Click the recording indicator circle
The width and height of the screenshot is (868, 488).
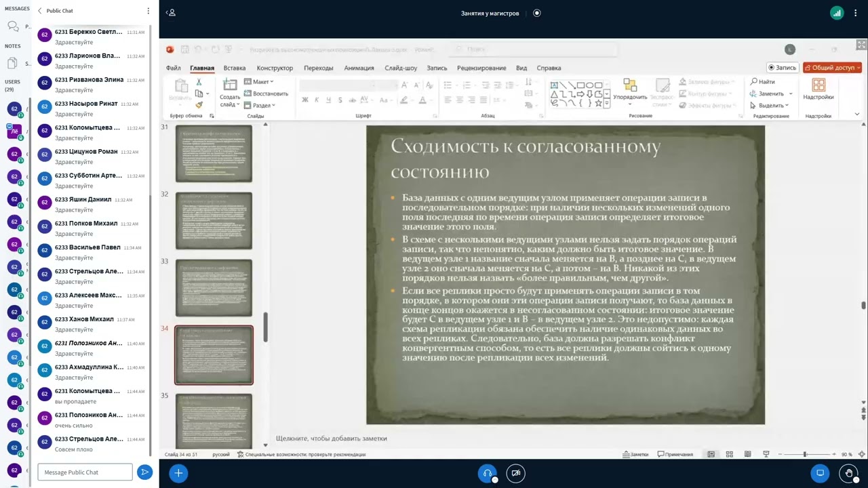537,13
